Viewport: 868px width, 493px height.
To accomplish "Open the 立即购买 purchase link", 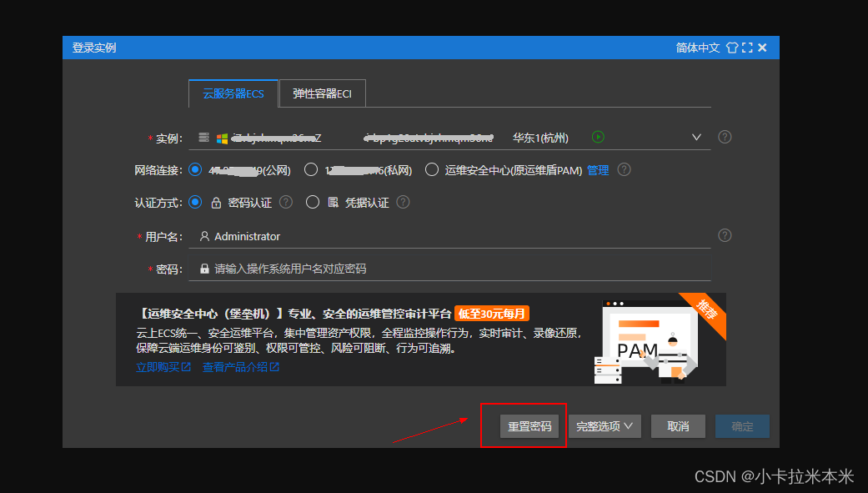I will pyautogui.click(x=158, y=365).
